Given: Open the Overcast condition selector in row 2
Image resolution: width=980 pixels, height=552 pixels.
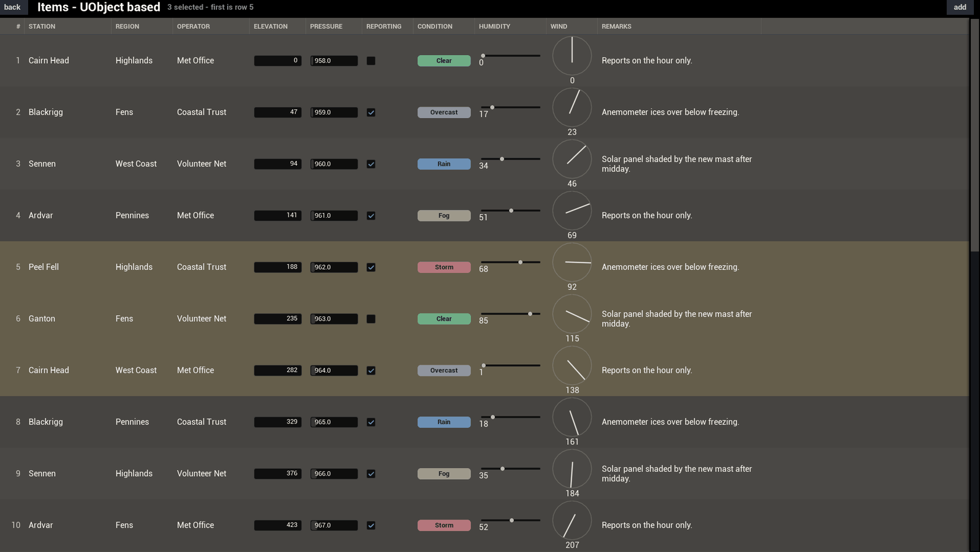Looking at the screenshot, I should pos(444,113).
